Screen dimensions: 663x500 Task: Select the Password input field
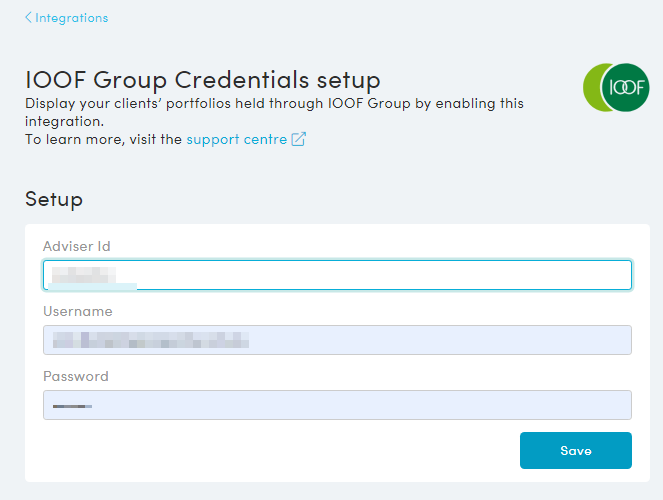[x=337, y=405]
